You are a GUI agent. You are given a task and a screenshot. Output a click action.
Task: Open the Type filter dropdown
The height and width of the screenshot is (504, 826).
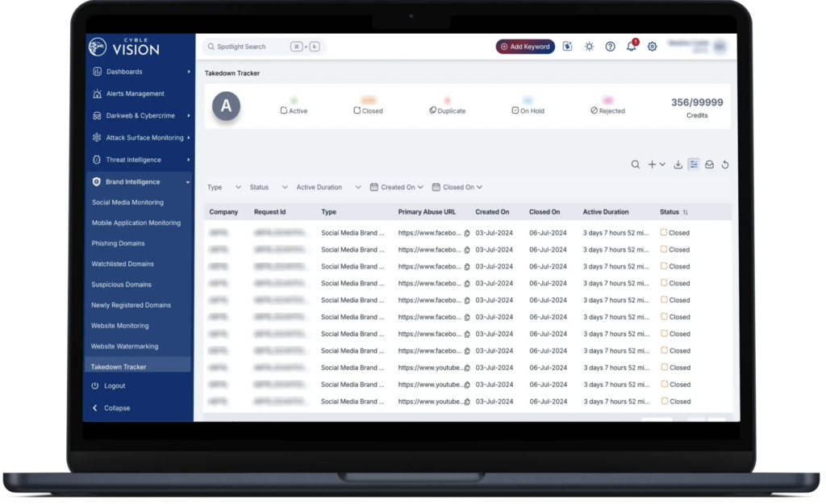click(x=219, y=186)
